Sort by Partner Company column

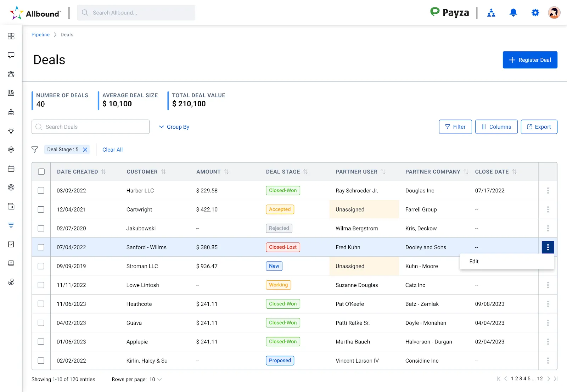click(466, 172)
